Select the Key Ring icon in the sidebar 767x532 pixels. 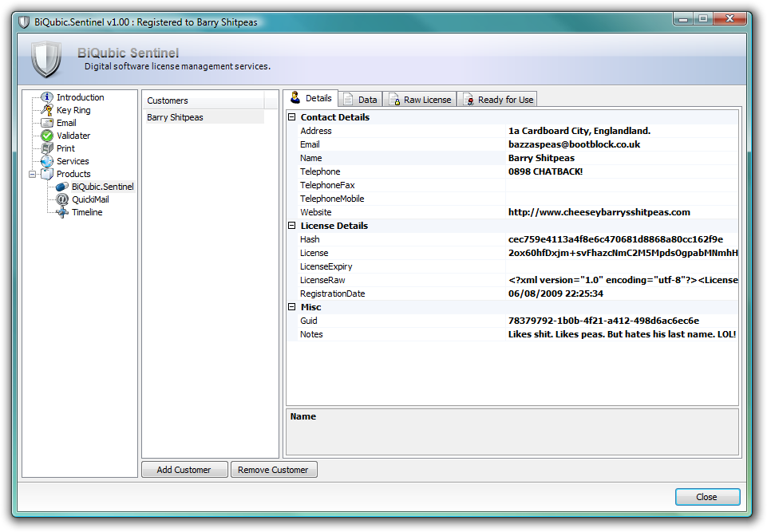pos(47,109)
